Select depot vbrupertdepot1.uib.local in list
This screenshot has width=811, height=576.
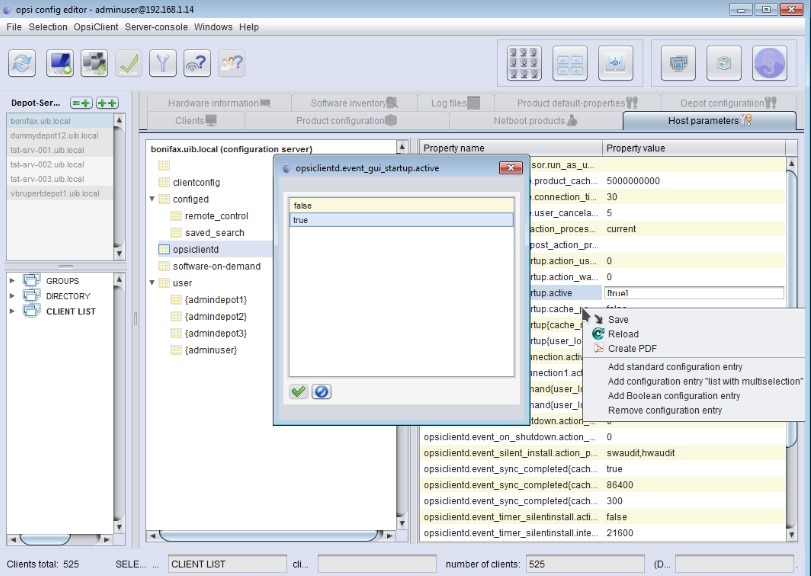(59, 193)
